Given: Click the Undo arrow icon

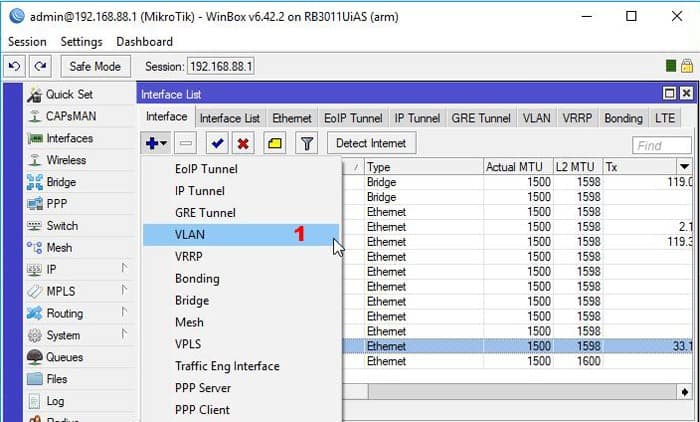Looking at the screenshot, I should 15,67.
